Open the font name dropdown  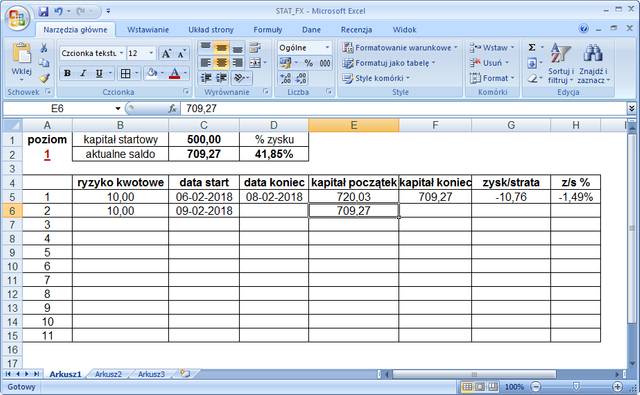pyautogui.click(x=121, y=53)
